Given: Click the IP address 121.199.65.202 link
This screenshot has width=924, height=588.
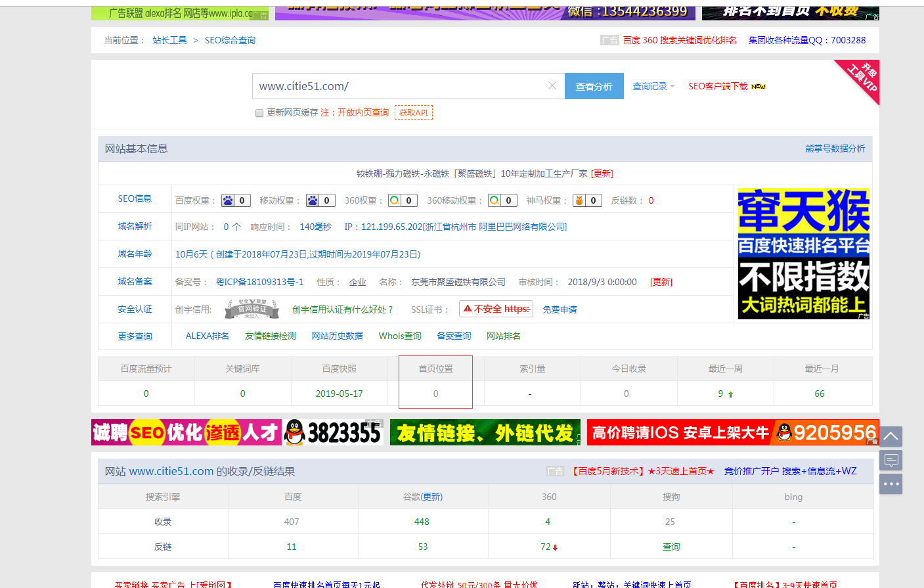Looking at the screenshot, I should 456,227.
